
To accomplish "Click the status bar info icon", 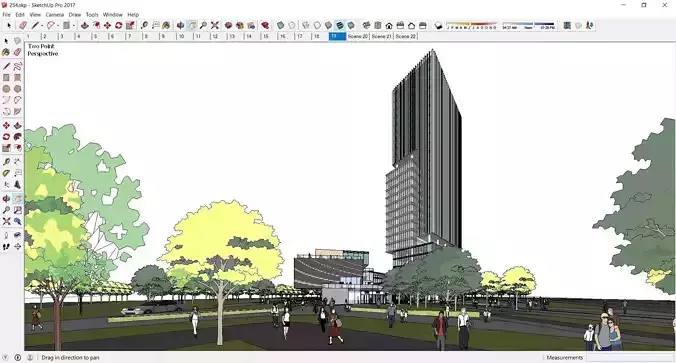I will (18, 357).
